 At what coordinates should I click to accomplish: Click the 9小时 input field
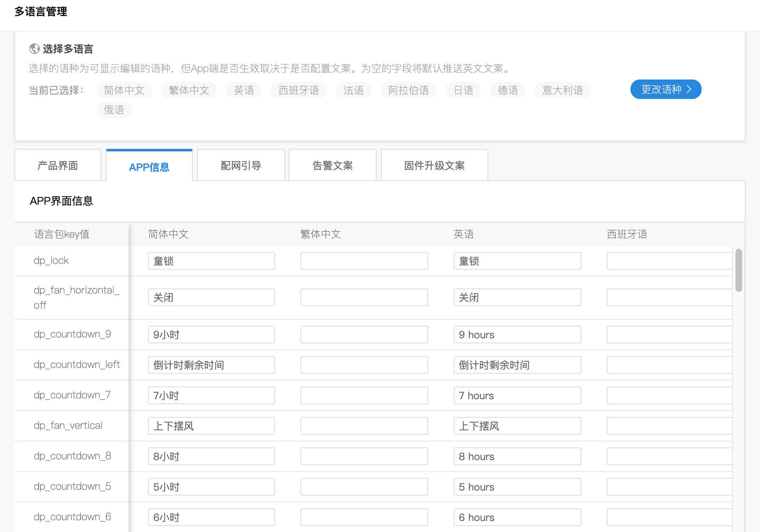(212, 335)
